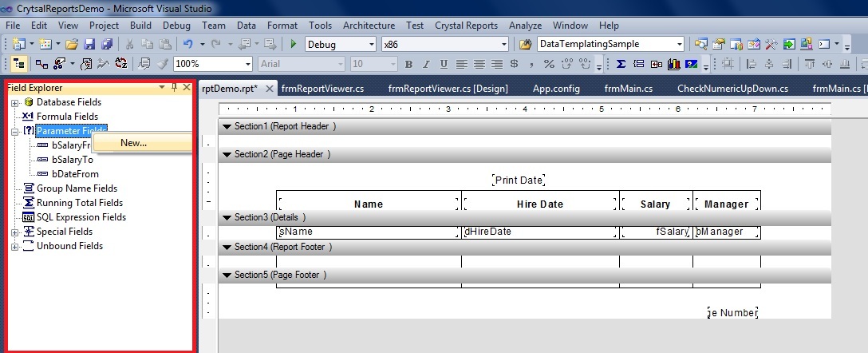Switch to frmReportViewer.cs tab

coord(322,89)
